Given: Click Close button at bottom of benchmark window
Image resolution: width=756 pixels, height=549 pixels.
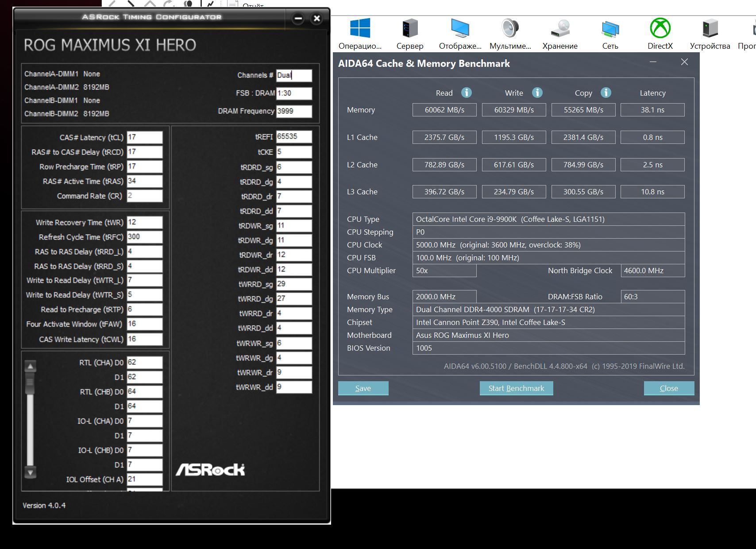Looking at the screenshot, I should click(x=669, y=388).
